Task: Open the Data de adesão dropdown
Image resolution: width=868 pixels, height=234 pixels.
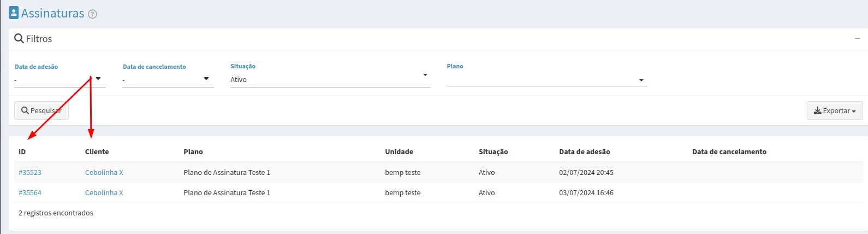Action: click(60, 80)
